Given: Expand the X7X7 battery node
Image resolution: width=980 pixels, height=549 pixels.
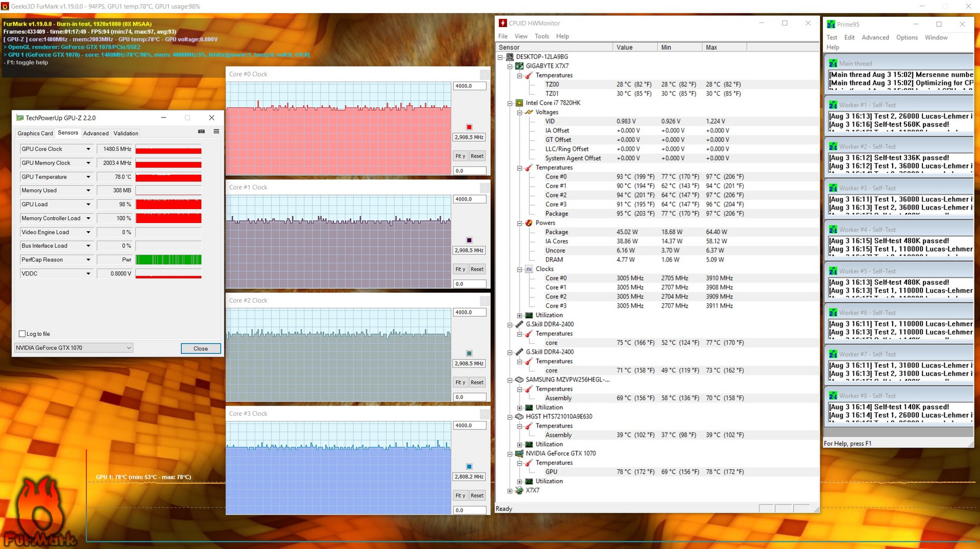Looking at the screenshot, I should [510, 491].
